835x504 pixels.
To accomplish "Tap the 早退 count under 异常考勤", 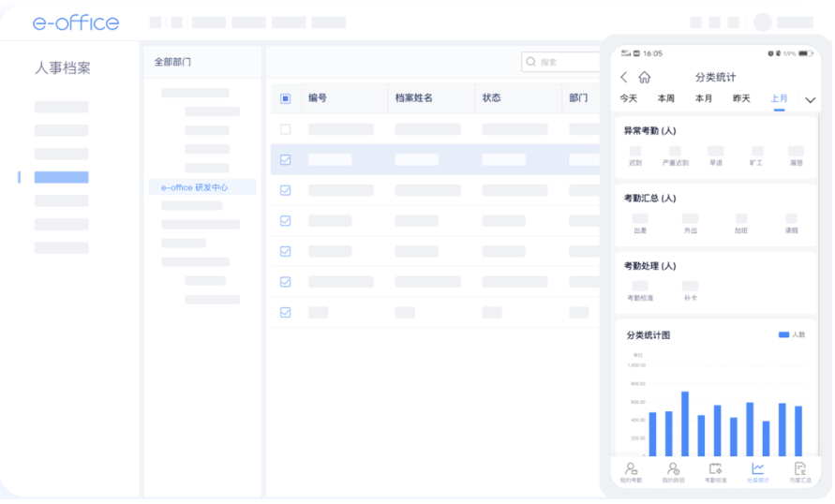I will 715,151.
